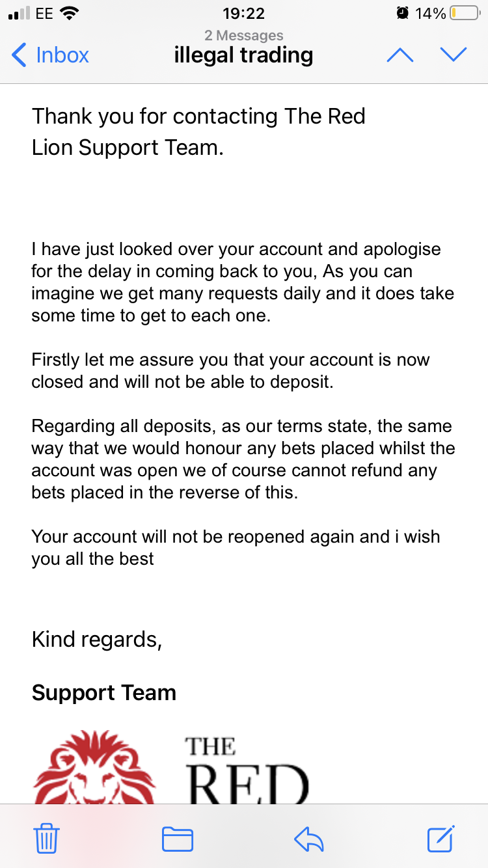
Task: Open the red lion head logo image
Action: 94,766
